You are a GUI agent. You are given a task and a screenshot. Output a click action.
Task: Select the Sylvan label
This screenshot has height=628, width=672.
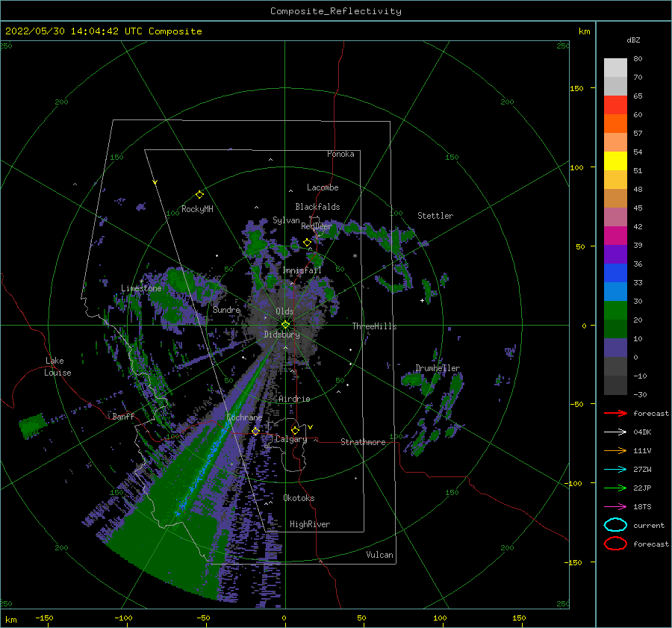point(286,220)
